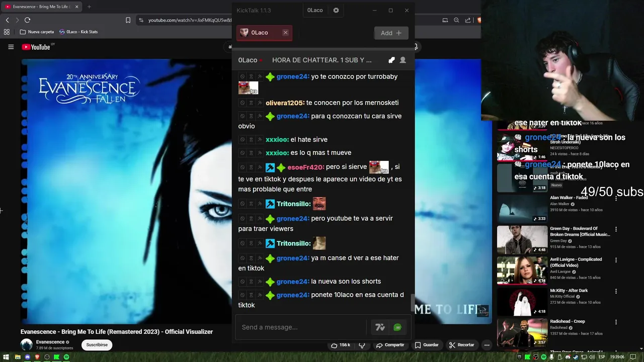
Task: Open the Evanescence channel avatar
Action: click(26, 345)
